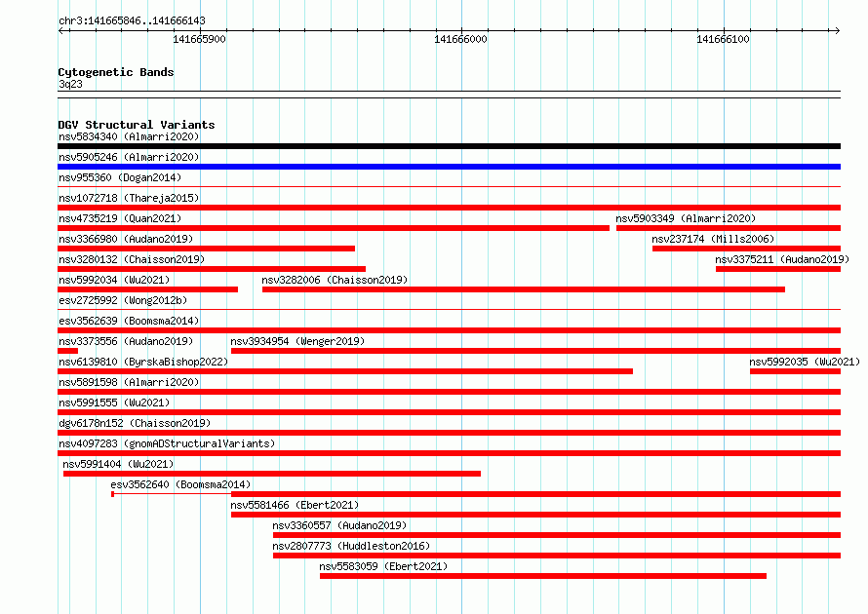Click nsv3366980 (Audano2019) label
The image size is (868, 614).
coord(126,239)
